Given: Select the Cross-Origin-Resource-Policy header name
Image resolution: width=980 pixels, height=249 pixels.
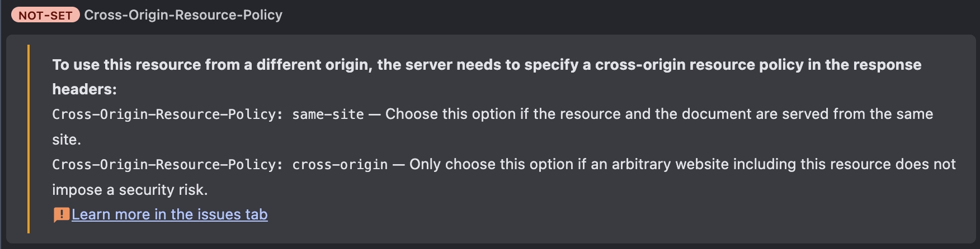Looking at the screenshot, I should tap(183, 15).
